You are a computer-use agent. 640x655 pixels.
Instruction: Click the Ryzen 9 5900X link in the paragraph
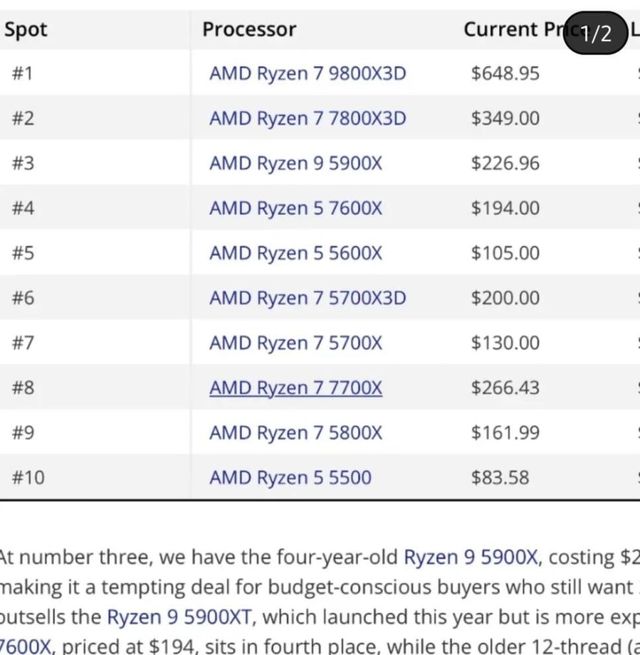click(471, 558)
